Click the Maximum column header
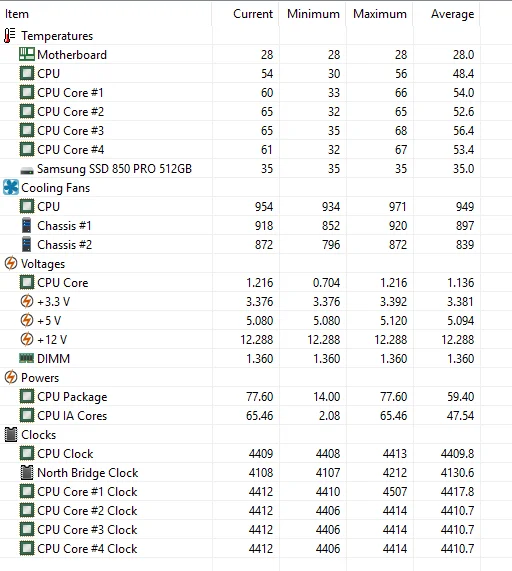 (380, 14)
